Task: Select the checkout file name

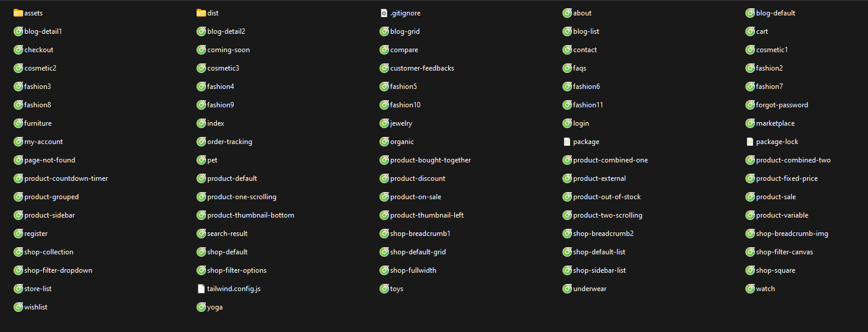Action: click(x=38, y=50)
